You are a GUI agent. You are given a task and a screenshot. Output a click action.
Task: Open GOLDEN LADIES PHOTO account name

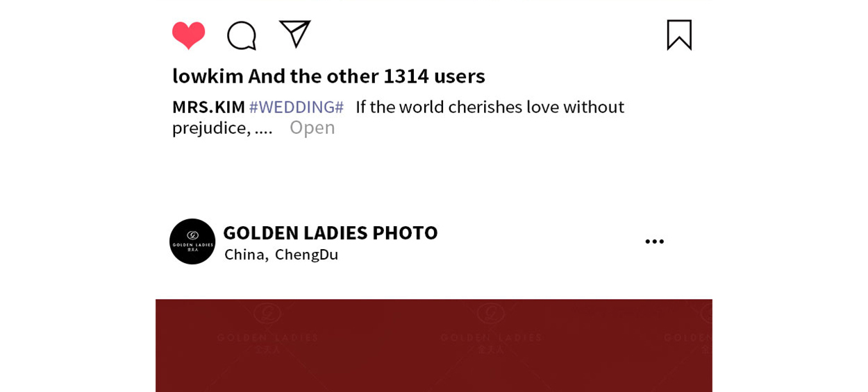tap(331, 232)
